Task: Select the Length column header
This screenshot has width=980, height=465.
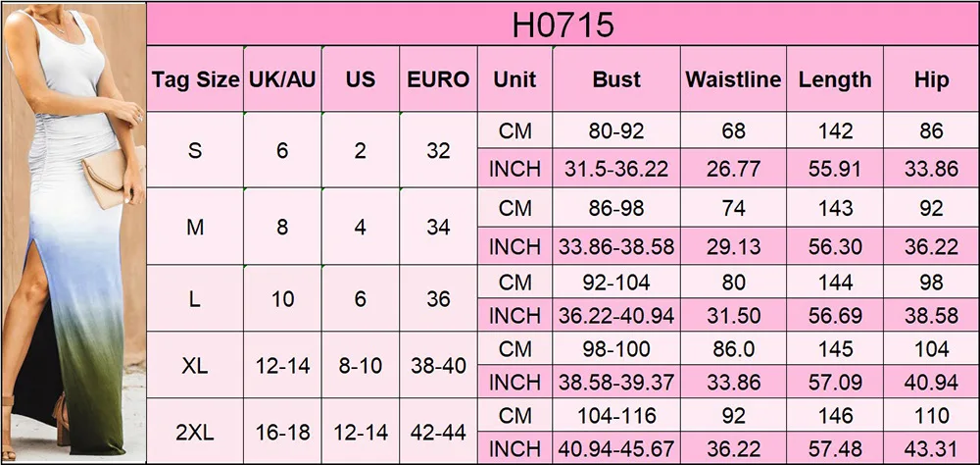Action: (x=834, y=79)
